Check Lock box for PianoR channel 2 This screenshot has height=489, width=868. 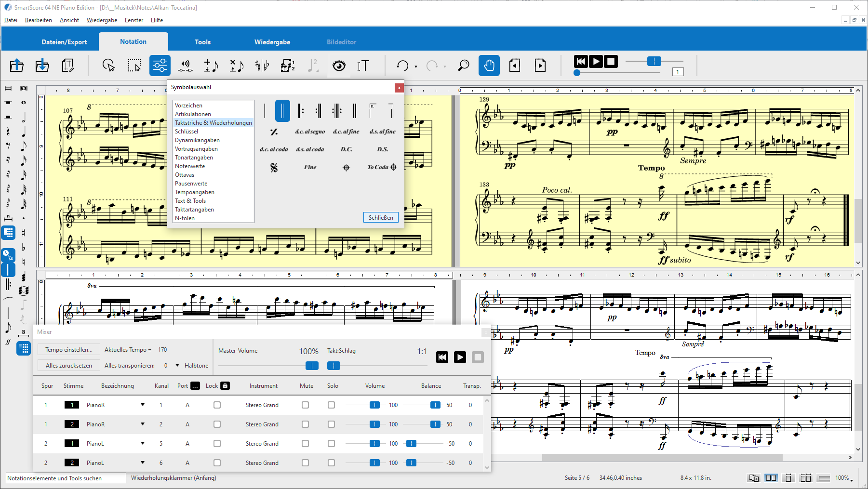217,424
